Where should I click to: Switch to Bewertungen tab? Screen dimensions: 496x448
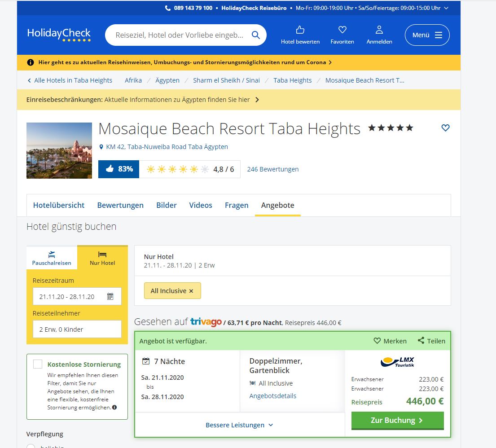120,205
